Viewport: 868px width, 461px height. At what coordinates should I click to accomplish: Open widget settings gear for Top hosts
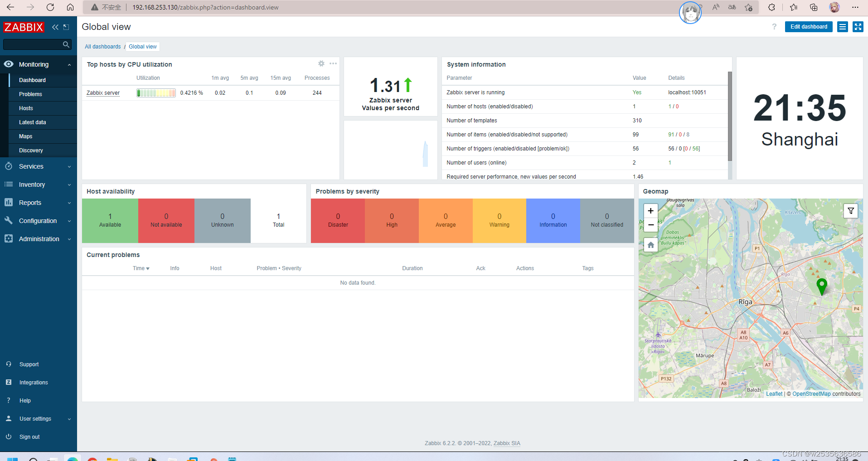click(x=321, y=64)
